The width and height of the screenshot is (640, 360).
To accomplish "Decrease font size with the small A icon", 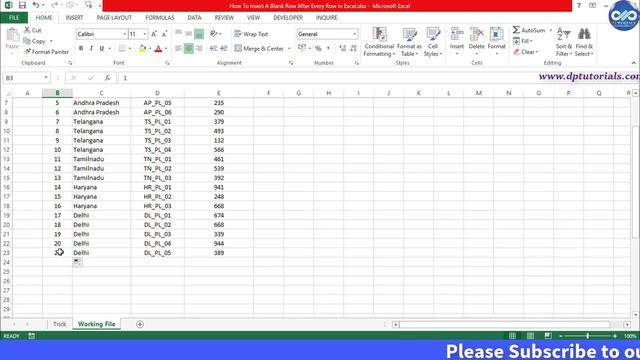I will [164, 34].
